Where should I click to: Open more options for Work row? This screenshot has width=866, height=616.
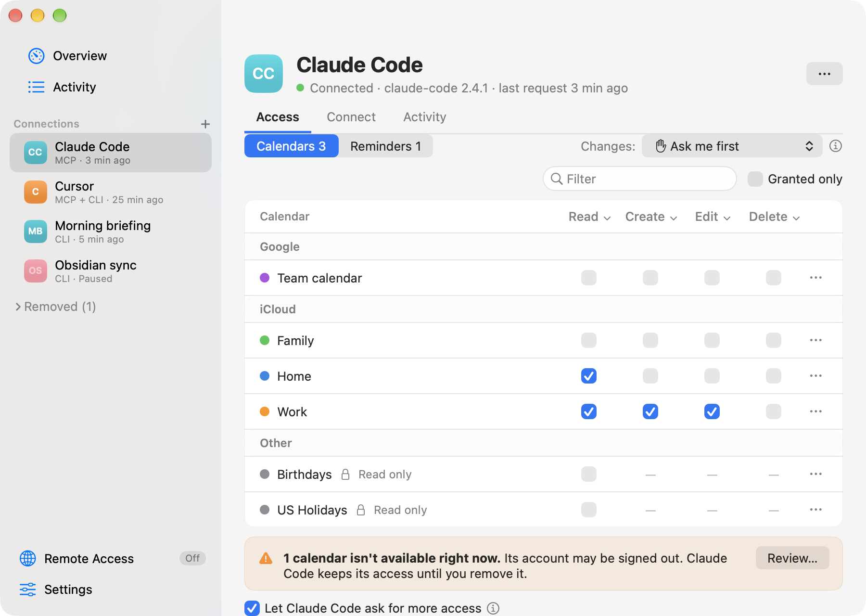pyautogui.click(x=816, y=411)
